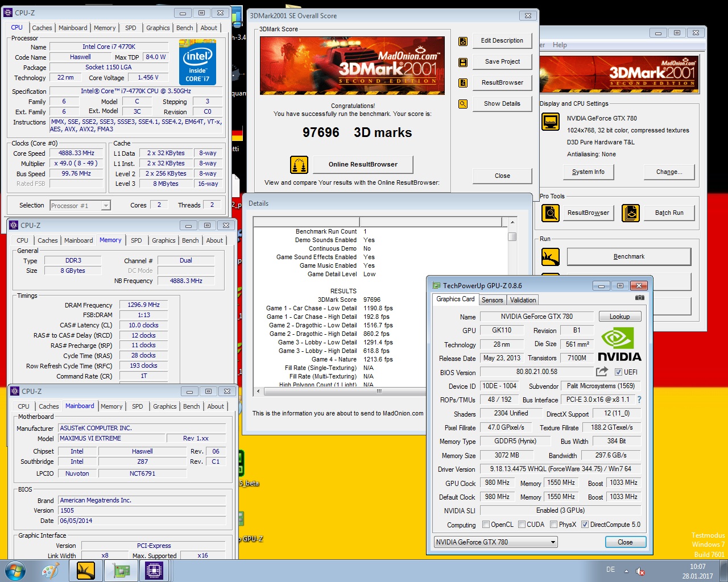
Task: Switch to Bench tab in top CPU-Z window
Action: [x=184, y=28]
